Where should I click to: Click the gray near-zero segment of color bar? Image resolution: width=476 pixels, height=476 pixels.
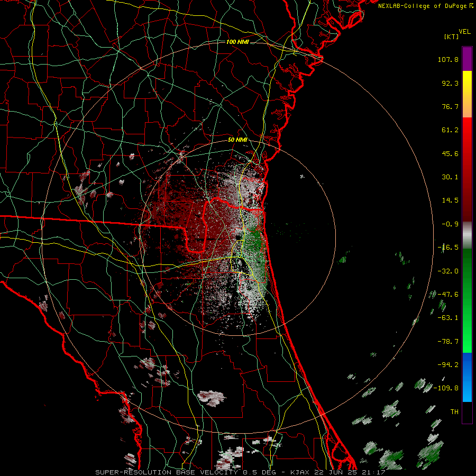467,235
